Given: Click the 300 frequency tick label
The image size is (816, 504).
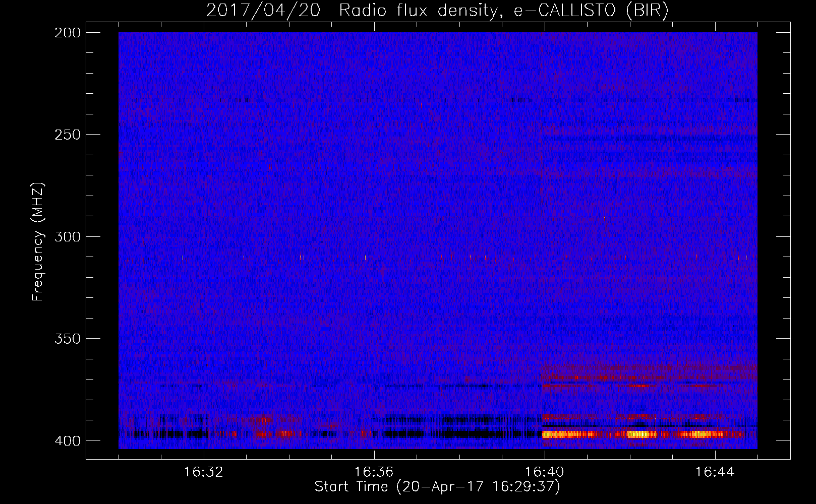Looking at the screenshot, I should point(68,236).
